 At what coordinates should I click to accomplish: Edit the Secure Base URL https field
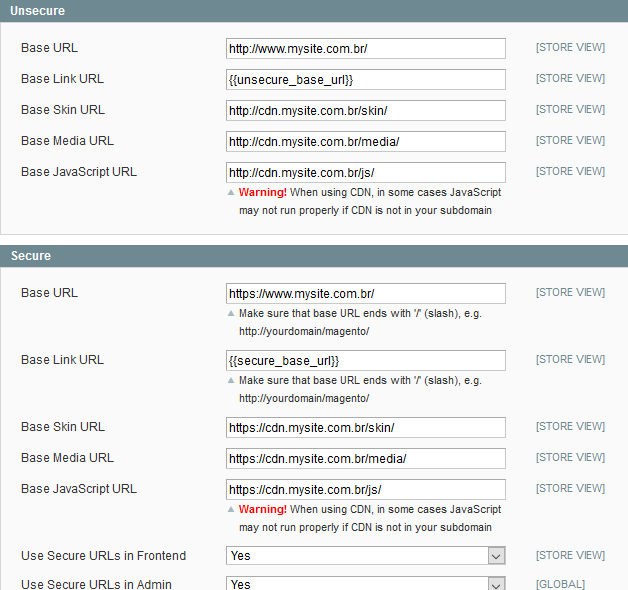pyautogui.click(x=366, y=293)
